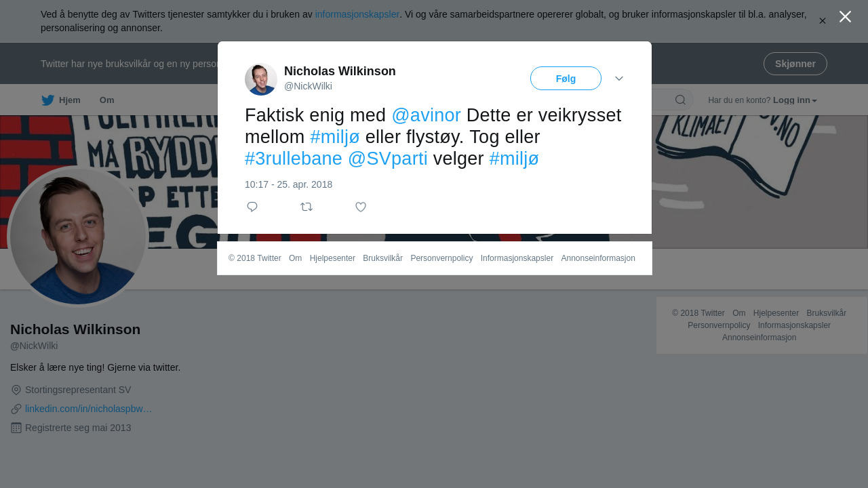Expand the Logg inn dropdown

795,100
